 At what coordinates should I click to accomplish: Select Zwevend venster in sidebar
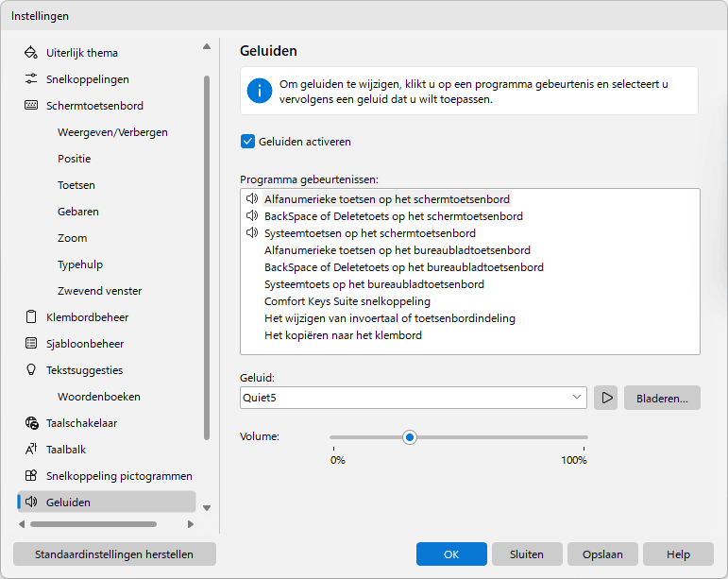pos(99,291)
